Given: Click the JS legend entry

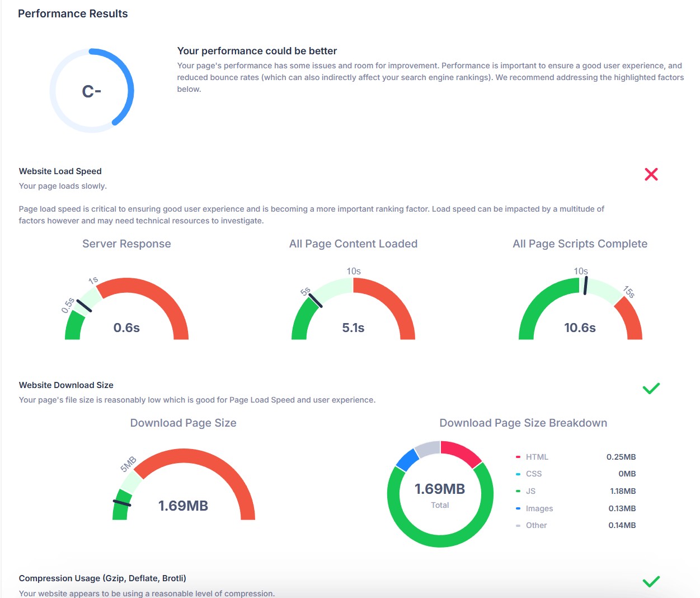Looking at the screenshot, I should (x=530, y=491).
